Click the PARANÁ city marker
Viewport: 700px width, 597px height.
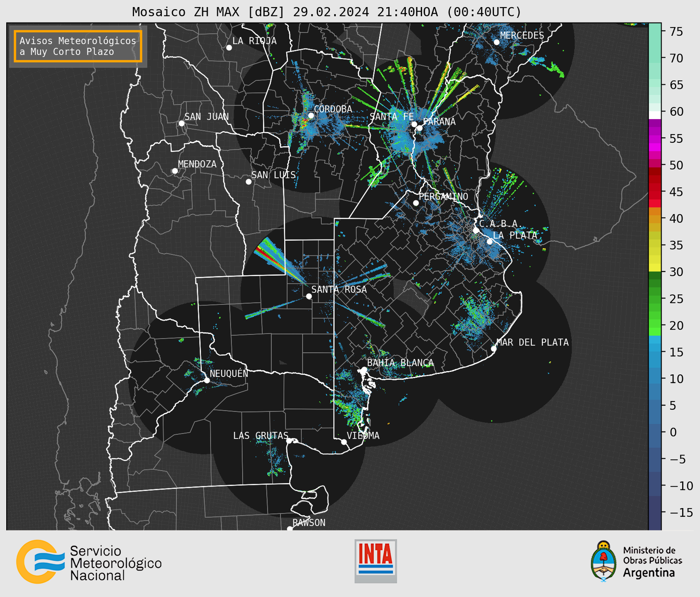point(420,128)
